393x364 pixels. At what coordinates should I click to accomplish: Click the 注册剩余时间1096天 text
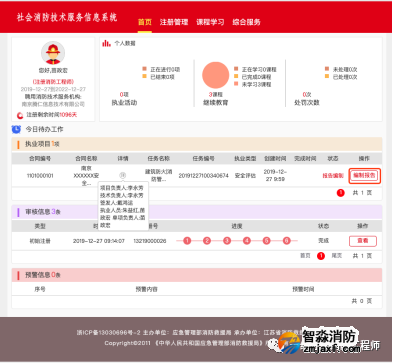52,115
